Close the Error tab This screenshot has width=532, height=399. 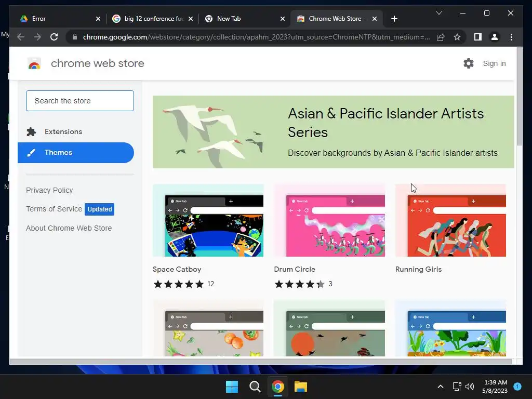click(98, 19)
